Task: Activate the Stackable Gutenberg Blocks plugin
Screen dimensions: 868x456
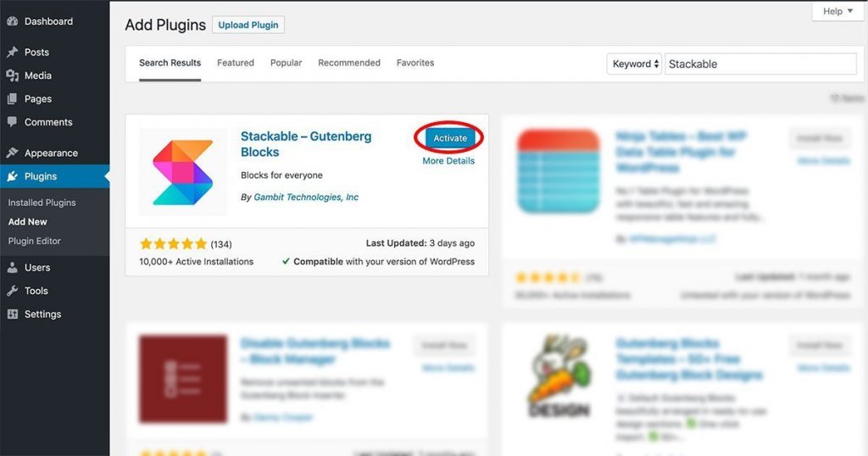Action: (449, 138)
